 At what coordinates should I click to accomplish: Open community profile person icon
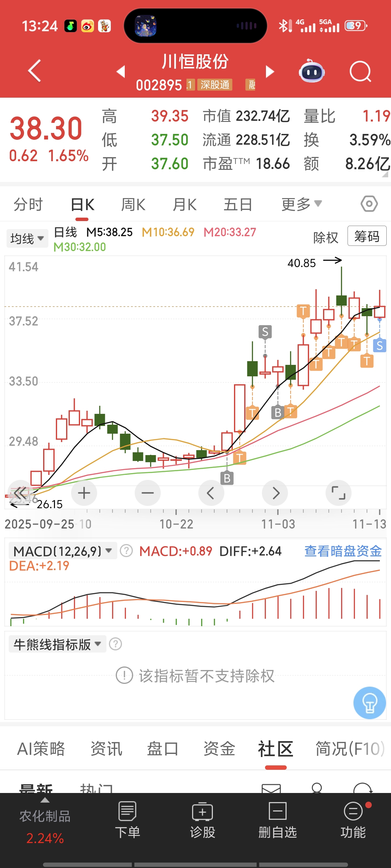pos(317,788)
